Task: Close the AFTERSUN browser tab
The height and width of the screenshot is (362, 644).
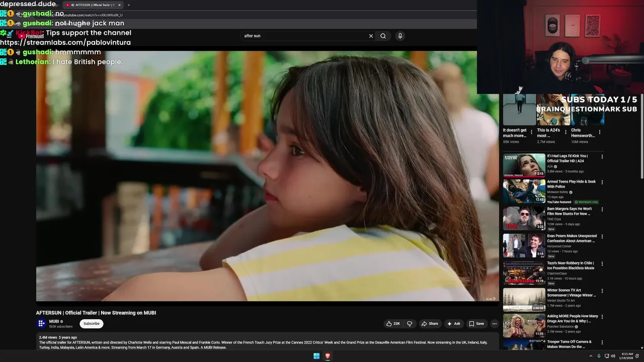Action: coord(119,5)
